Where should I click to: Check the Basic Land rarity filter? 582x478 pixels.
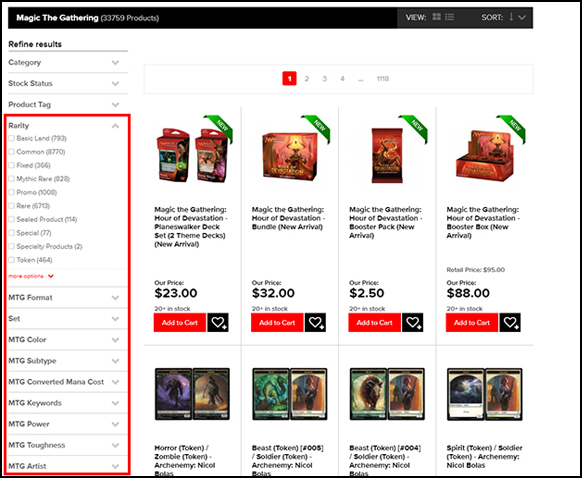pos(12,138)
